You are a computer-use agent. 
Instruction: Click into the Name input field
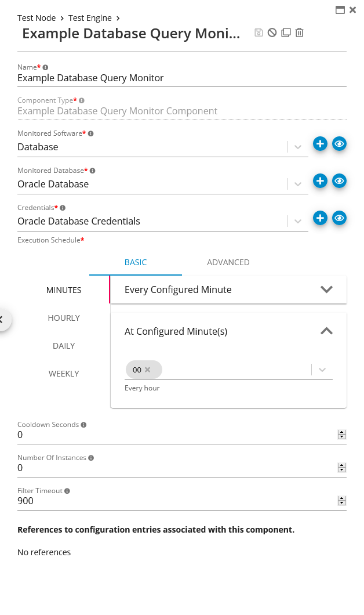click(174, 78)
